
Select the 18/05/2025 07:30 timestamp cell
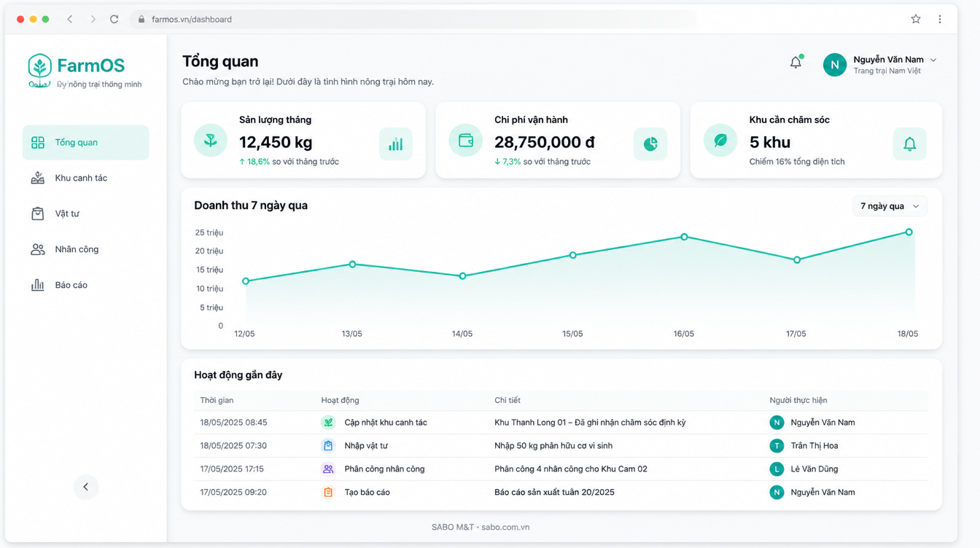[233, 446]
